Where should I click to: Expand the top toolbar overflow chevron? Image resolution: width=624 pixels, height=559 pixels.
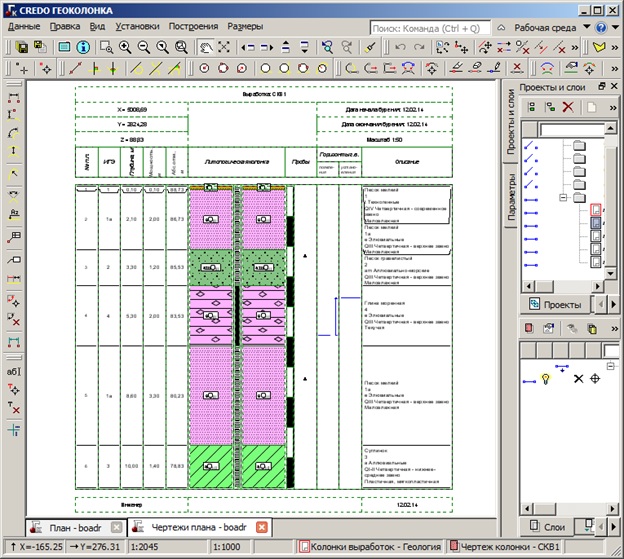(575, 47)
